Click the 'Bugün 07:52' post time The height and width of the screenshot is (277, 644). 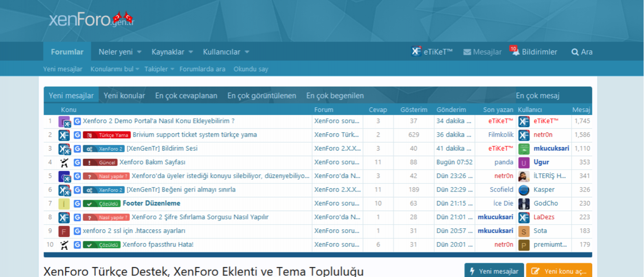tap(454, 162)
